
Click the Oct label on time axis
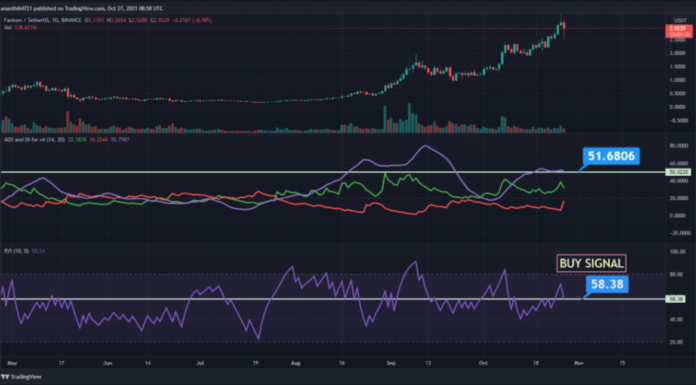[483, 363]
